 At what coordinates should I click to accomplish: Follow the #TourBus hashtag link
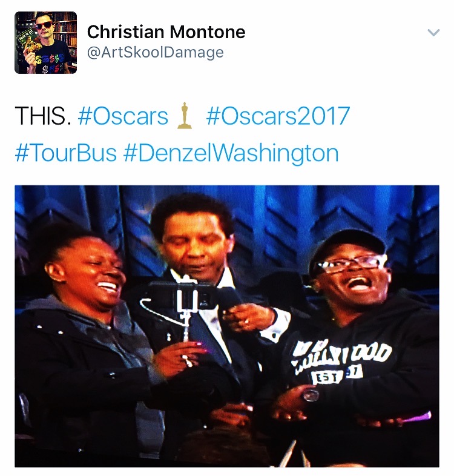point(66,153)
